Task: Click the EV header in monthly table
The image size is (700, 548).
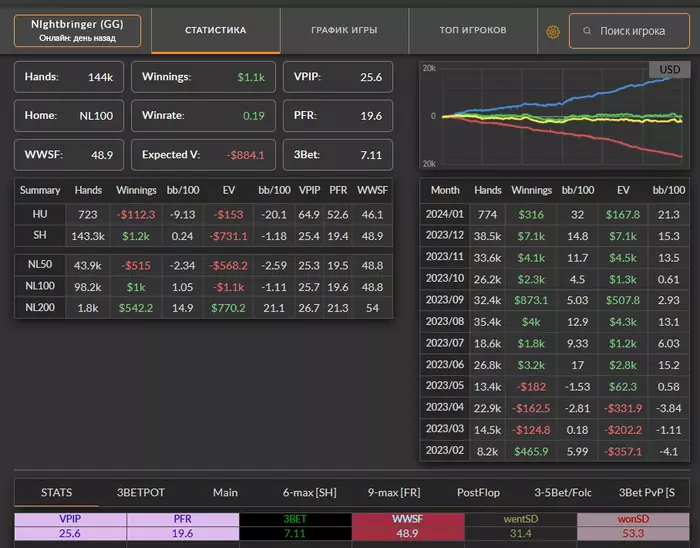Action: point(623,191)
